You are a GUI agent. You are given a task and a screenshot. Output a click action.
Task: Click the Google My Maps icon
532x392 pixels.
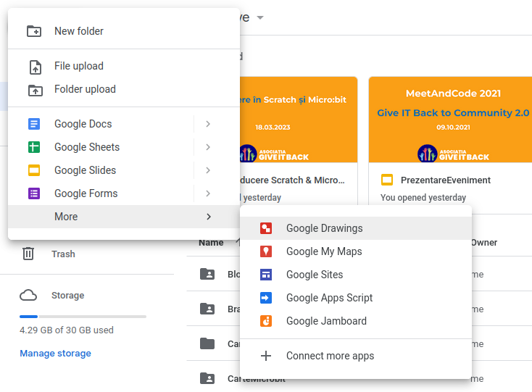266,251
